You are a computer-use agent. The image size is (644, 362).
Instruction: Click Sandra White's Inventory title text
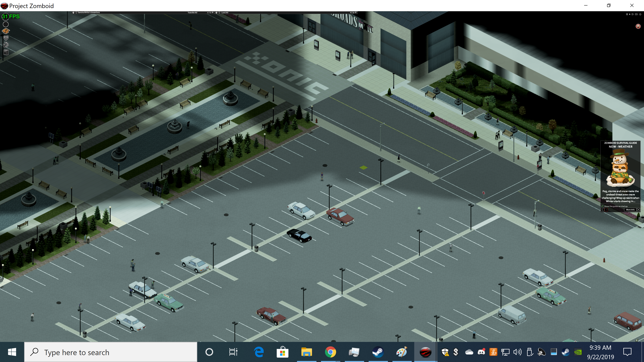pyautogui.click(x=89, y=13)
